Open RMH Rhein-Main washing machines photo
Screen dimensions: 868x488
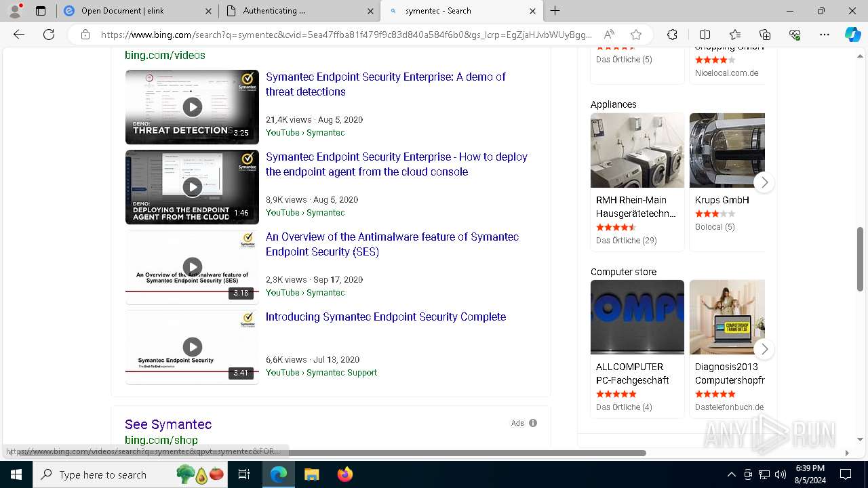click(637, 150)
